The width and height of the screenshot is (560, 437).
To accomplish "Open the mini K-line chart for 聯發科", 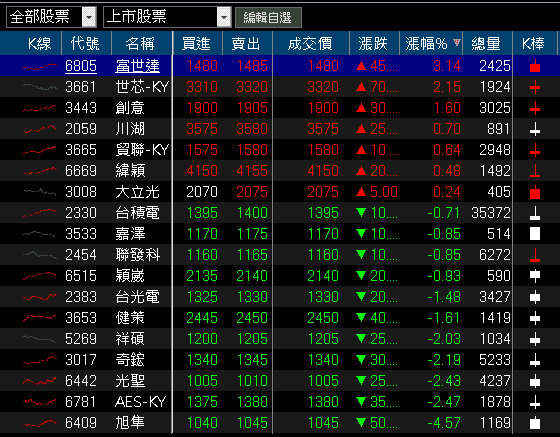I will tap(39, 255).
